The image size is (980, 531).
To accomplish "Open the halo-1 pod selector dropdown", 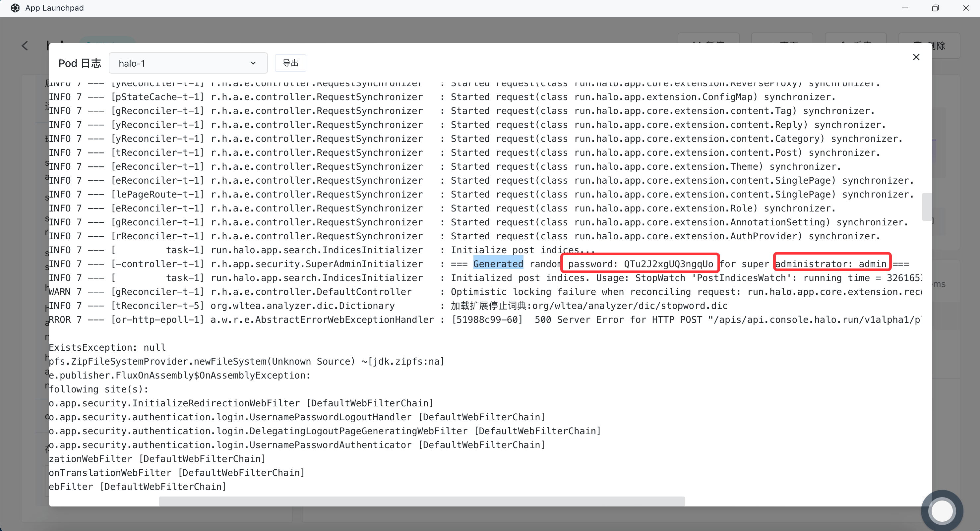I will [188, 63].
